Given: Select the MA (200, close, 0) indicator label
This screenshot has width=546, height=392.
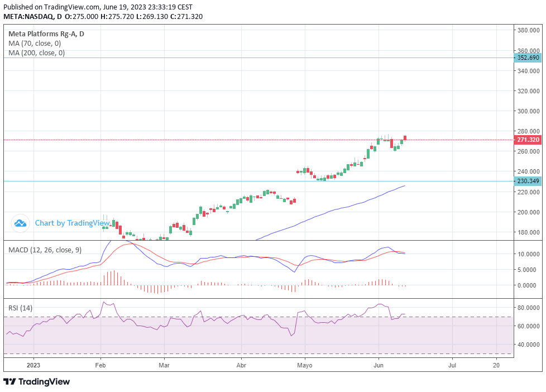Looking at the screenshot, I should (36, 53).
